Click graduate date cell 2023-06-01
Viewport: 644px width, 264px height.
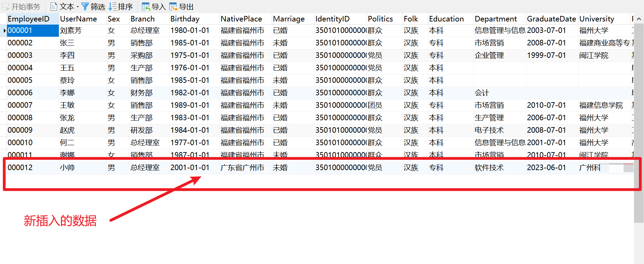pos(552,168)
